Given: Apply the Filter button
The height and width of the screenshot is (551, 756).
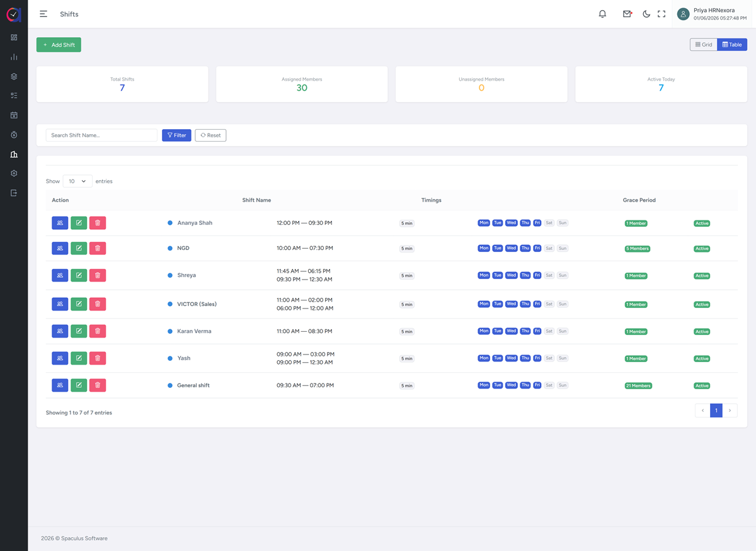Looking at the screenshot, I should coord(176,135).
